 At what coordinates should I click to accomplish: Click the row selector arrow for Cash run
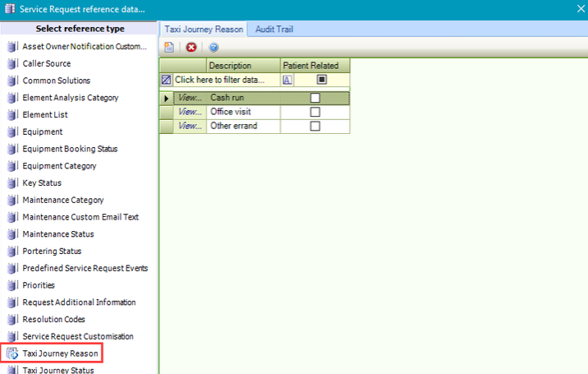pos(167,98)
